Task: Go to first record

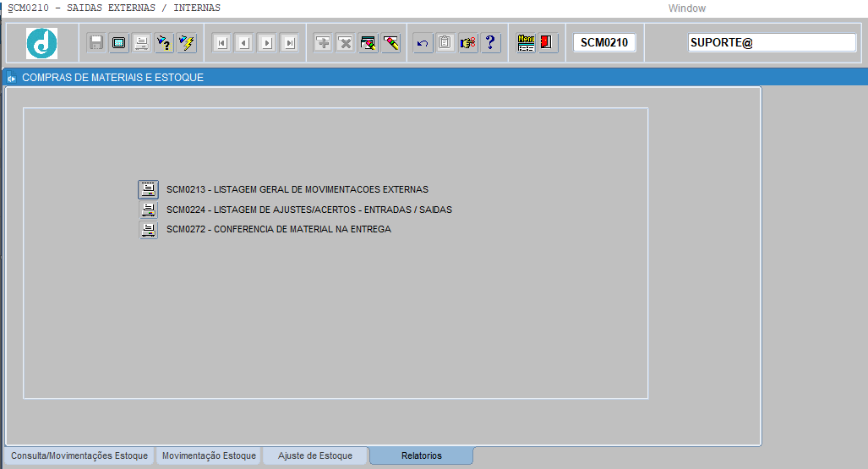Action: pos(221,43)
